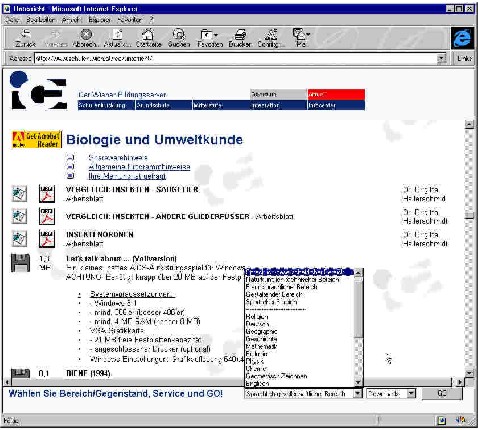Stop loading with Abbrechen
This screenshot has height=430, width=478.
click(86, 38)
